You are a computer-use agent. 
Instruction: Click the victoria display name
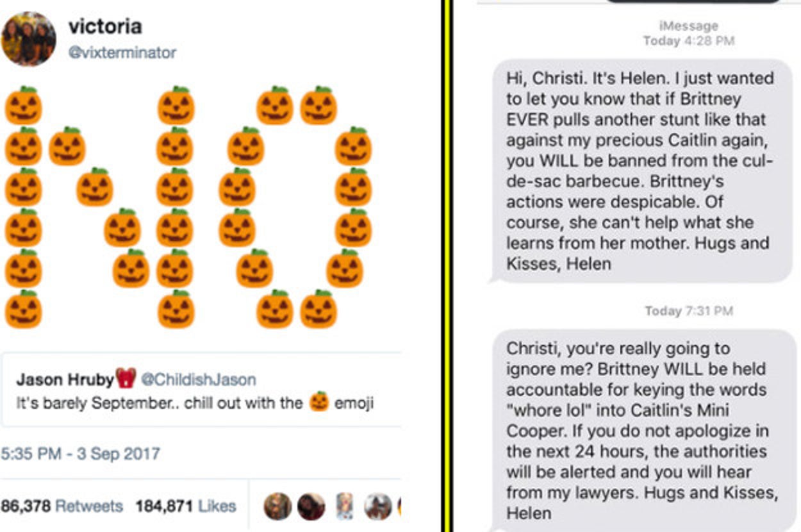(x=105, y=27)
